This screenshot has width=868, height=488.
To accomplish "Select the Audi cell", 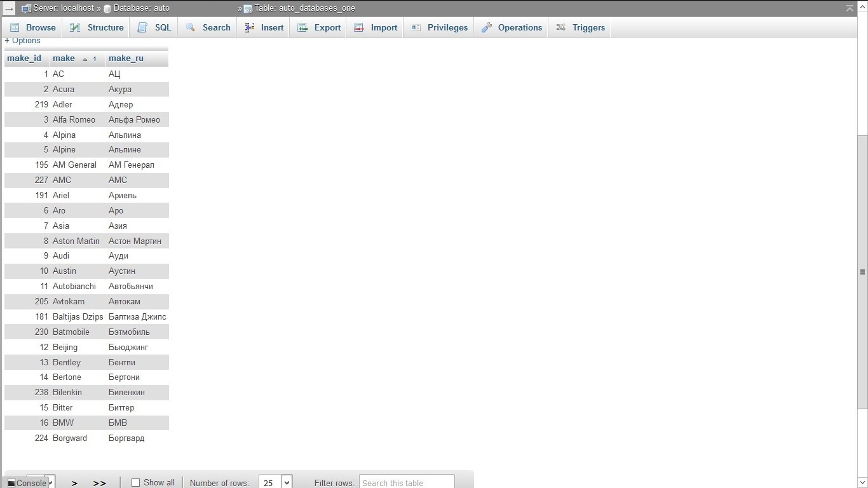I will [x=78, y=256].
